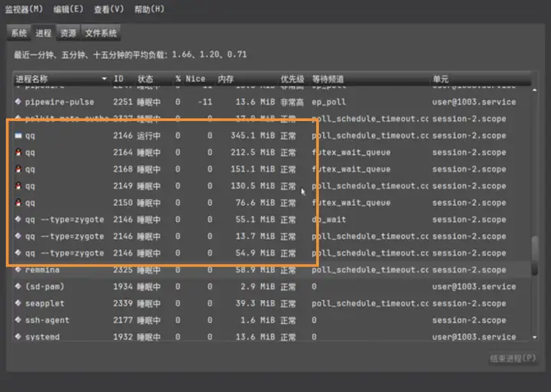Click the 运行中 status cell
Viewport: 551px width, 392px height.
pyautogui.click(x=148, y=136)
